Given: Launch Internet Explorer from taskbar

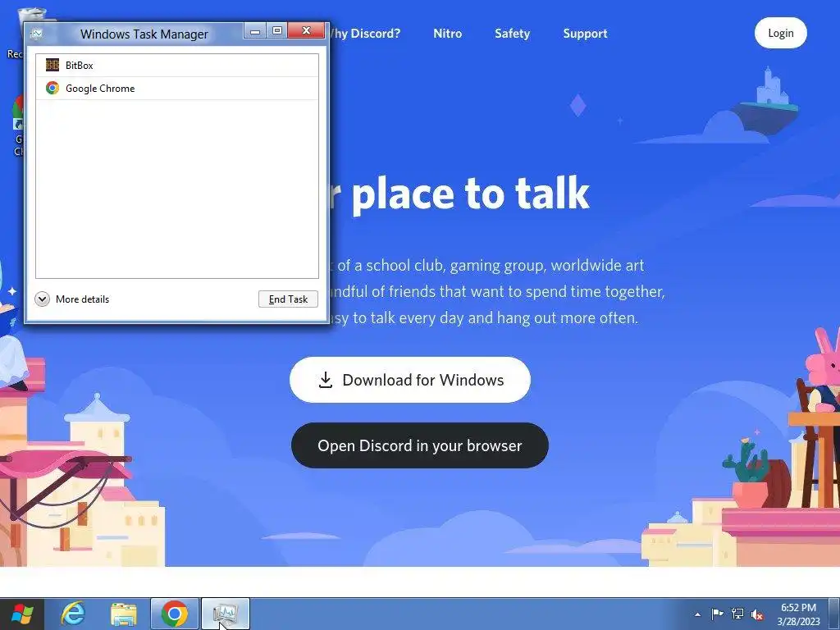Looking at the screenshot, I should [72, 614].
